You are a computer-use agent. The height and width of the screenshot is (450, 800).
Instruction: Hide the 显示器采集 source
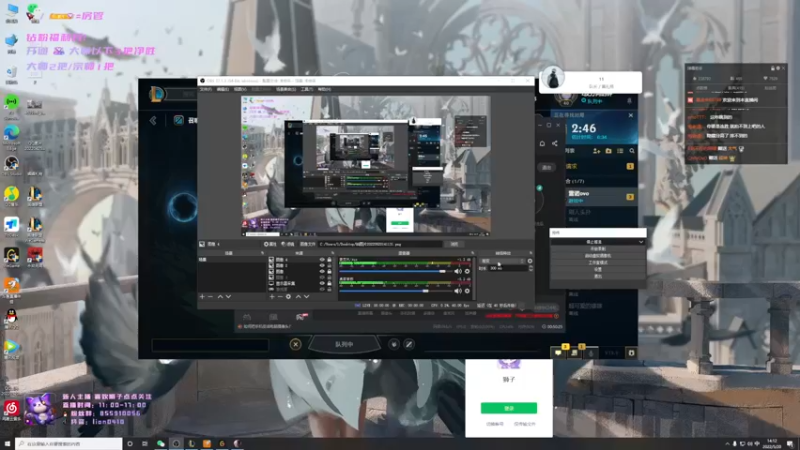(x=322, y=283)
